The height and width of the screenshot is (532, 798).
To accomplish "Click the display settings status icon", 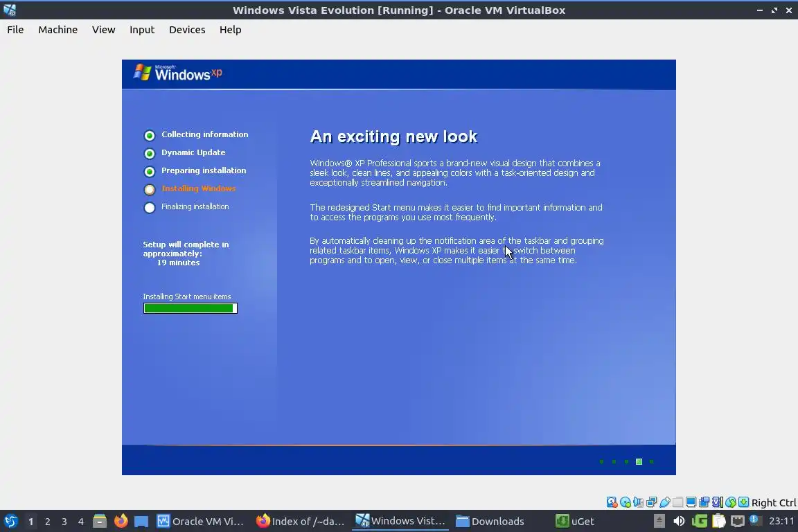I will point(691,502).
